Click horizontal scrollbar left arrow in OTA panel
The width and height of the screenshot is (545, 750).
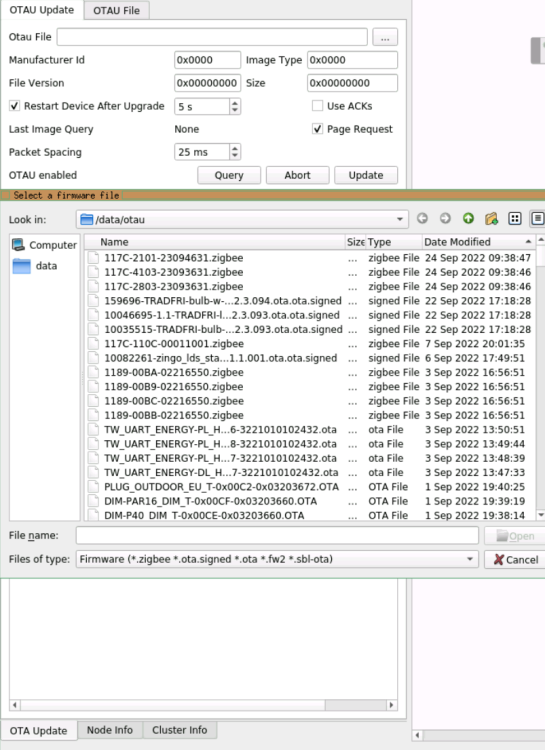15,705
